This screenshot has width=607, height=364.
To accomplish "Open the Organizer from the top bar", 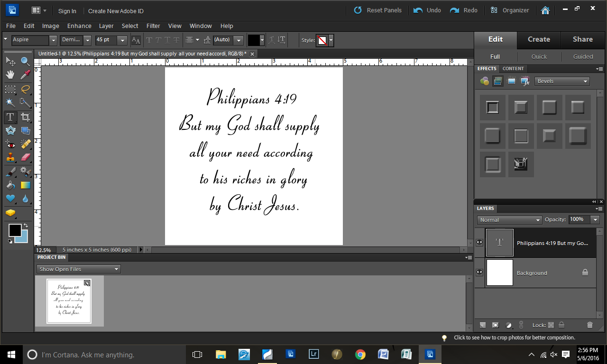I will (x=510, y=9).
